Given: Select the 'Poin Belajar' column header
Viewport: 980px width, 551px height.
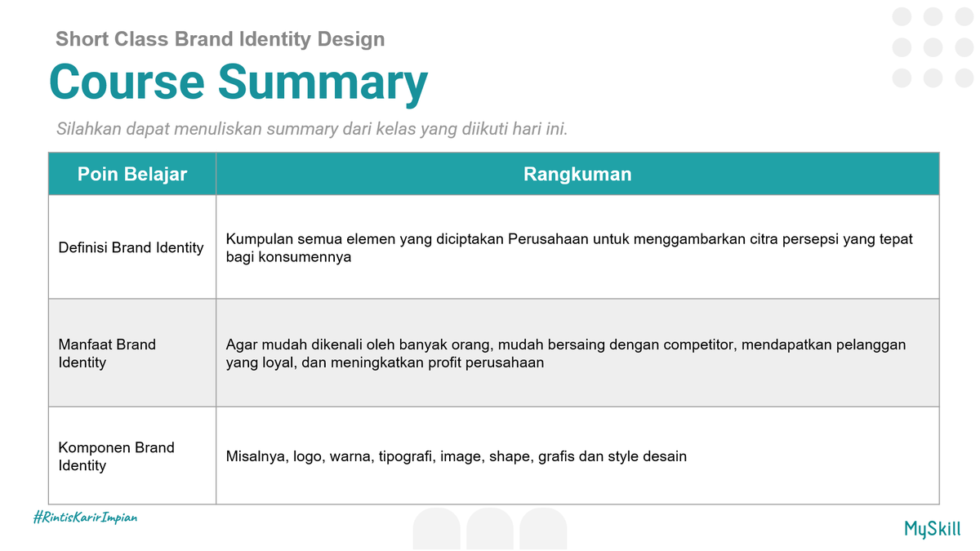Looking at the screenshot, I should tap(132, 174).
